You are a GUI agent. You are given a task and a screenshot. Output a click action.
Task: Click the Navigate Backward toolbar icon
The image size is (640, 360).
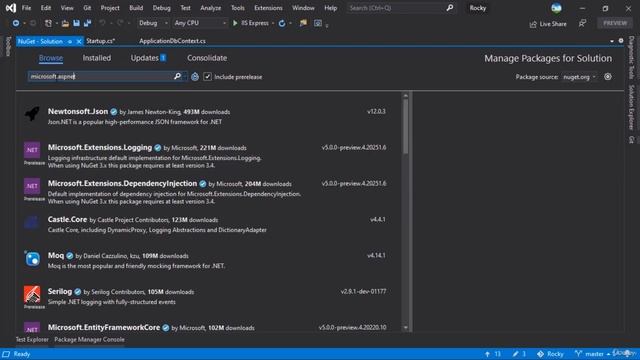point(16,23)
